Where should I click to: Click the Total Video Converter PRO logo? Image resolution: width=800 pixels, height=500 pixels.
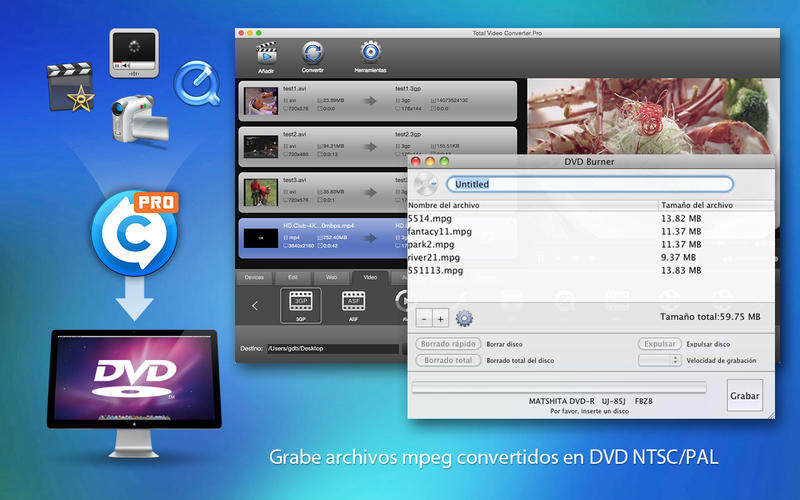pos(135,233)
